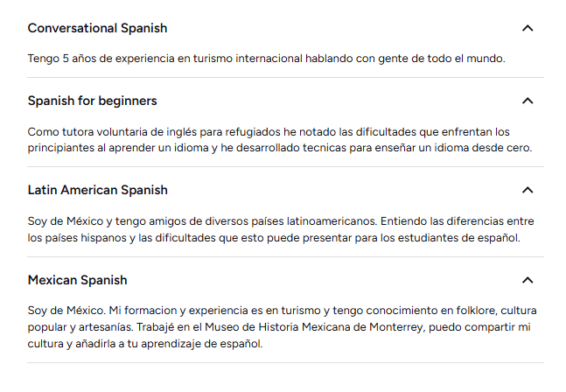
Task: Collapse Spanish for beginners via chevron icon
Action: point(528,101)
